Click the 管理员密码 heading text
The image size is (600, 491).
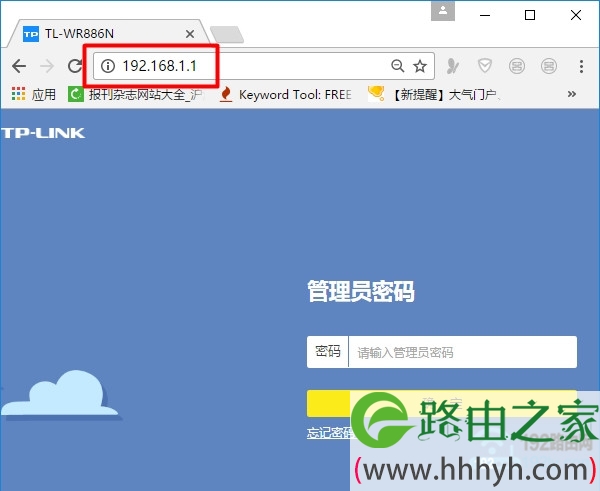(361, 291)
